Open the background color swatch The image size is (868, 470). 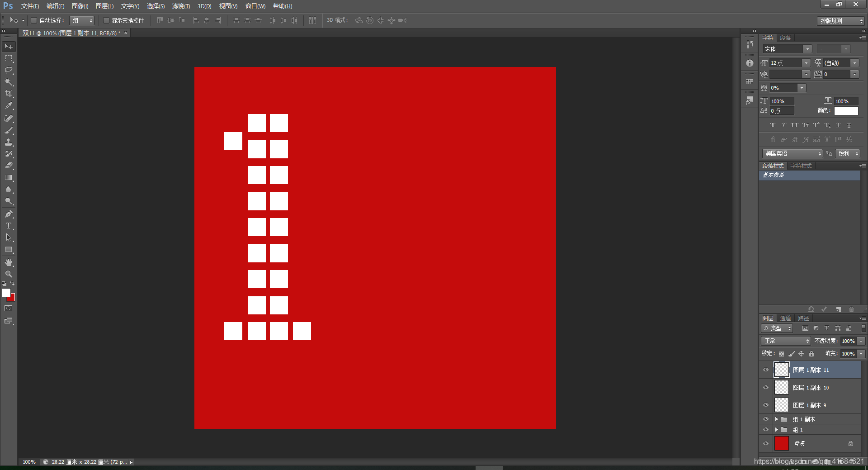(x=12, y=299)
